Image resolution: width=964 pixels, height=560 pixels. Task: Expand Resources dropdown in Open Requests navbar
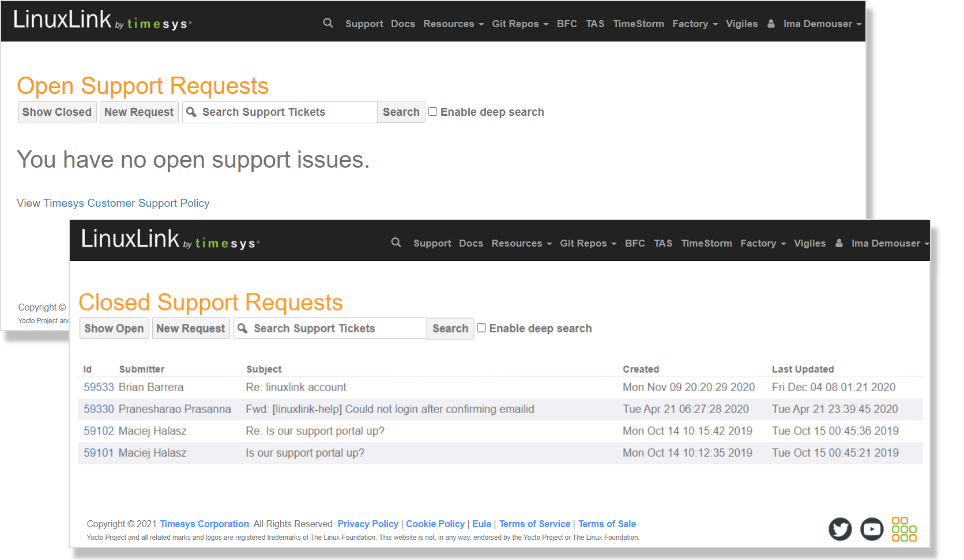453,24
